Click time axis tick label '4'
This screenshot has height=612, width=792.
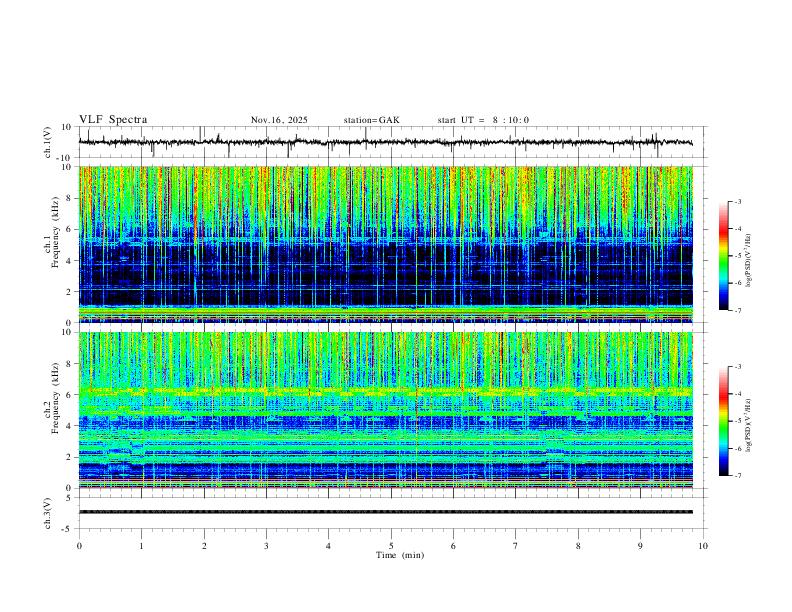pyautogui.click(x=328, y=546)
